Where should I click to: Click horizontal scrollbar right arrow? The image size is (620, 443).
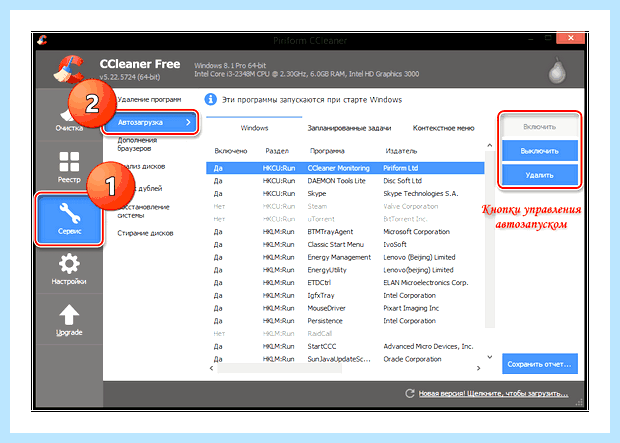pyautogui.click(x=478, y=368)
